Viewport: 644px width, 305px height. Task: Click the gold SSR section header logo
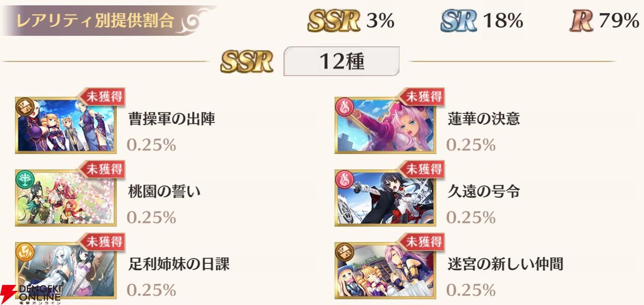point(247,61)
